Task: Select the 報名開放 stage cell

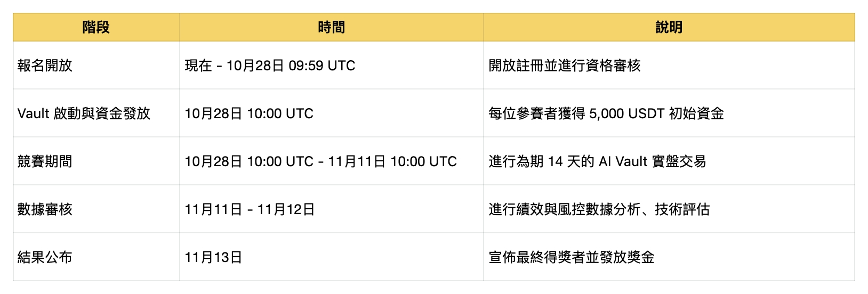Action: pos(45,66)
